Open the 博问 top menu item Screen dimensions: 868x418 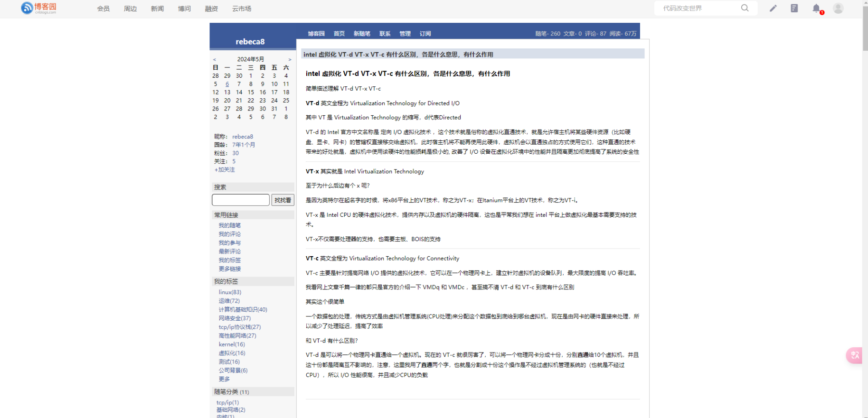(184, 9)
